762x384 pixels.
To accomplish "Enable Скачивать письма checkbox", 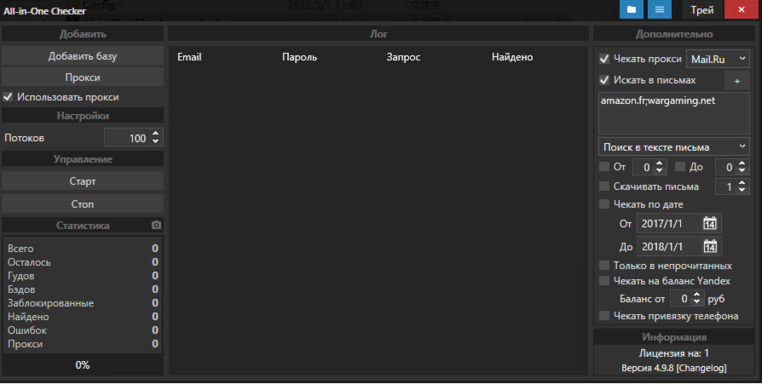I will click(x=604, y=186).
